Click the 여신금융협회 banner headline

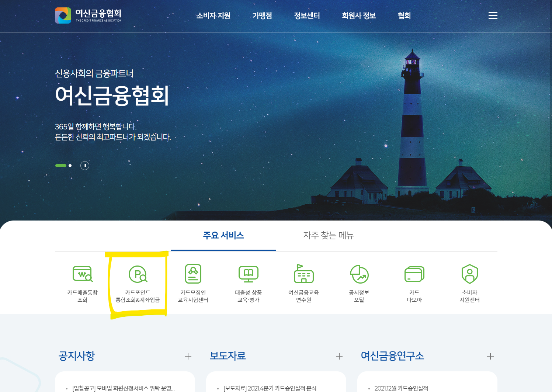(112, 95)
